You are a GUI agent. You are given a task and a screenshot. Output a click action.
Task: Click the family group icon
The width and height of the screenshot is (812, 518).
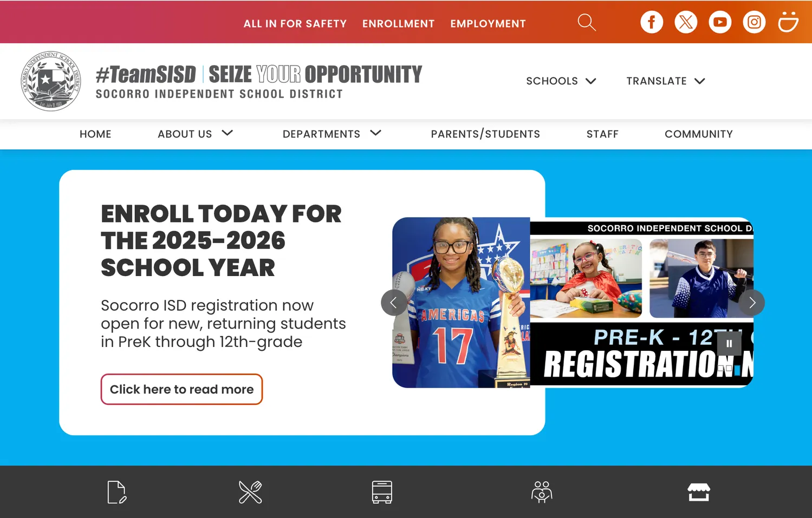click(x=542, y=493)
